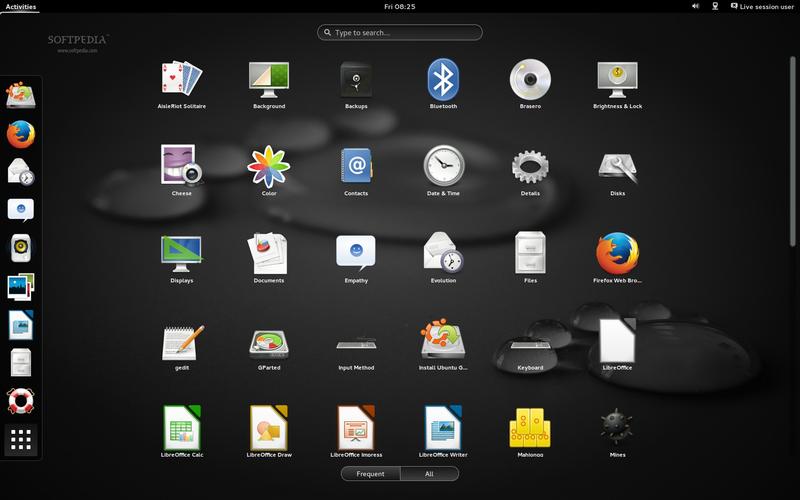800x500 pixels.
Task: Click the network indicator in the top bar
Action: 715,7
